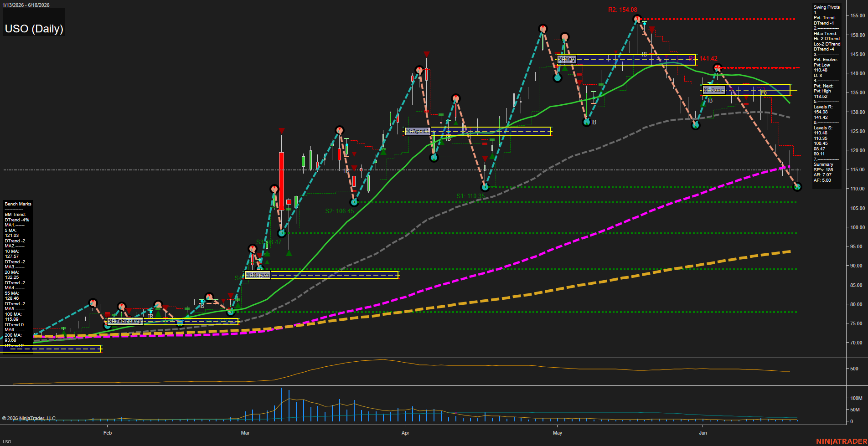Click the 100 MA: label
Image resolution: width=868 pixels, height=446 pixels.
(13, 314)
